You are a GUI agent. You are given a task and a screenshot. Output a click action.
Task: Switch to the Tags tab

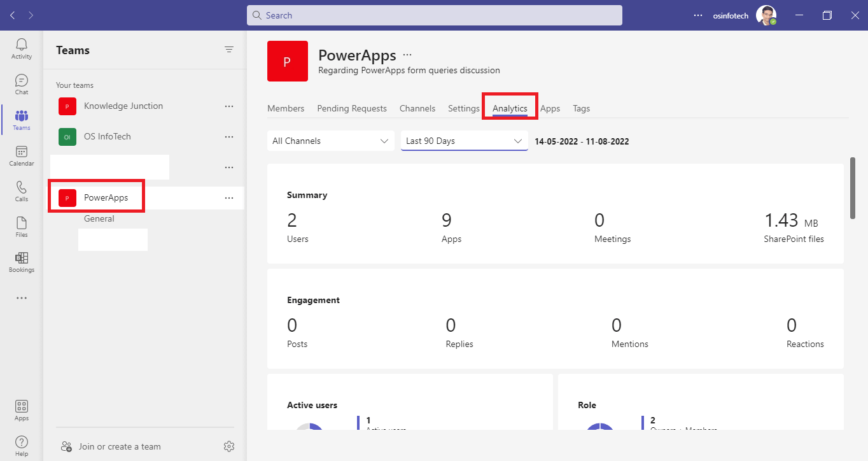581,108
